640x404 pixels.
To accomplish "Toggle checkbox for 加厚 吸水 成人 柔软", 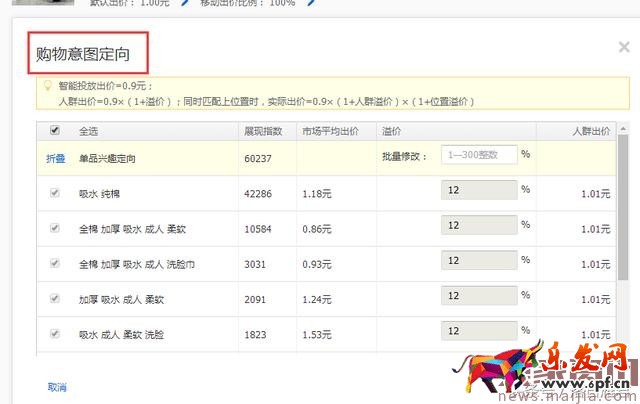I will [x=54, y=297].
